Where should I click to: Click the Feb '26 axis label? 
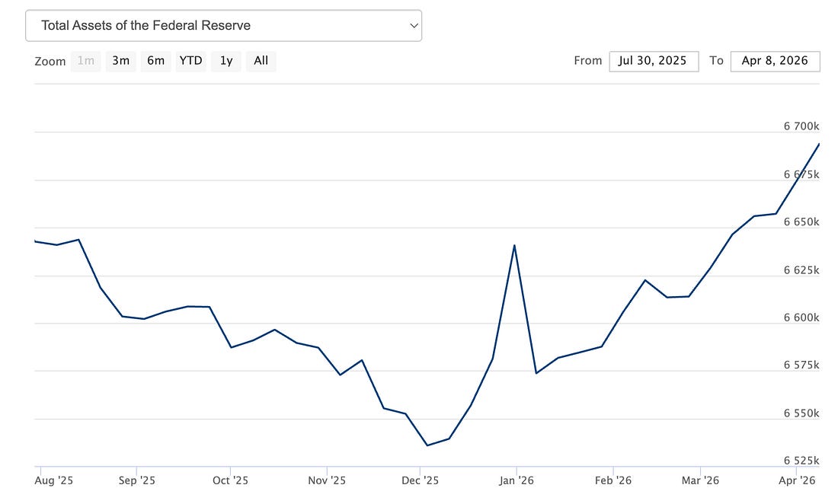click(x=613, y=480)
